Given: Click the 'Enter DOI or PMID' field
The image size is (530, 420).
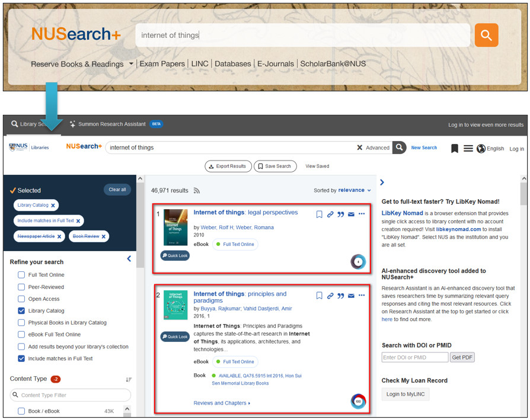Looking at the screenshot, I should [414, 357].
